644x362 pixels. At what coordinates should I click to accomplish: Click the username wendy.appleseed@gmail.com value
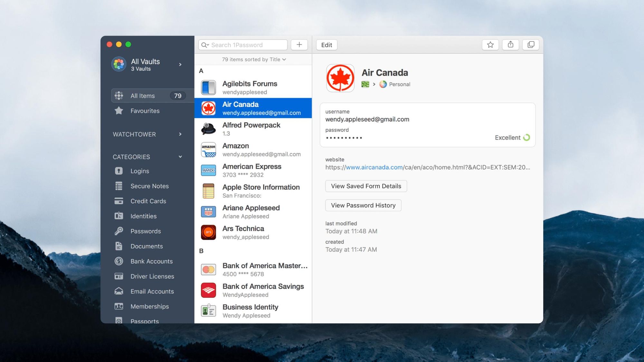[367, 119]
